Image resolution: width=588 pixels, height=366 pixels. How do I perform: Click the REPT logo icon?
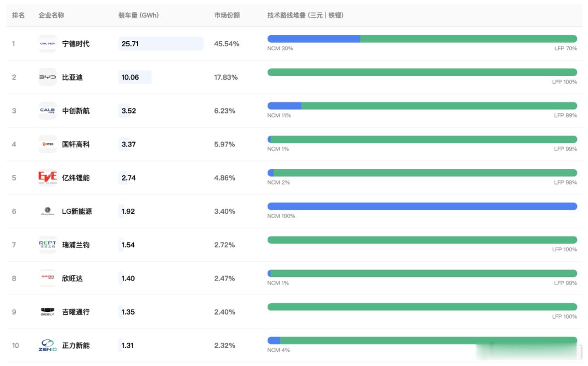pos(48,245)
